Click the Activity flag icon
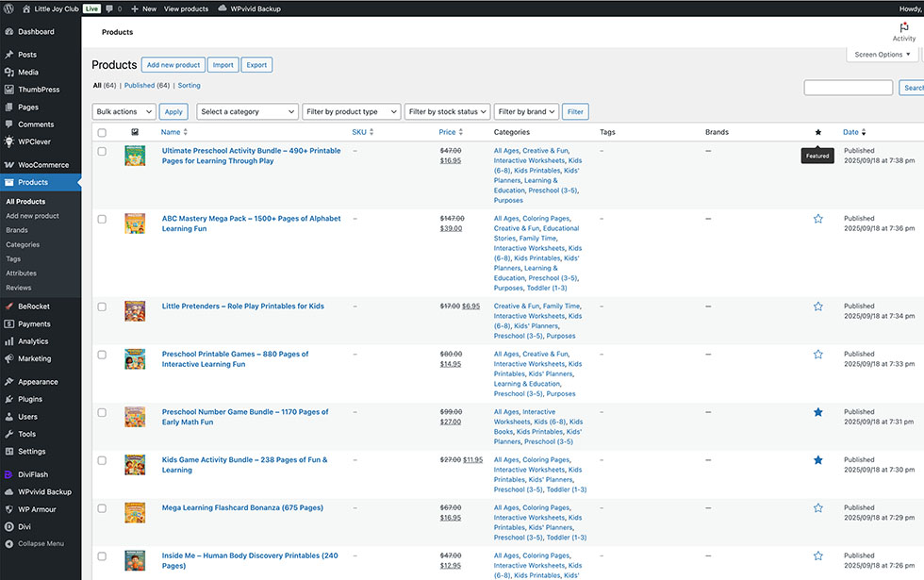Viewport: 924px width, 580px height. click(904, 28)
